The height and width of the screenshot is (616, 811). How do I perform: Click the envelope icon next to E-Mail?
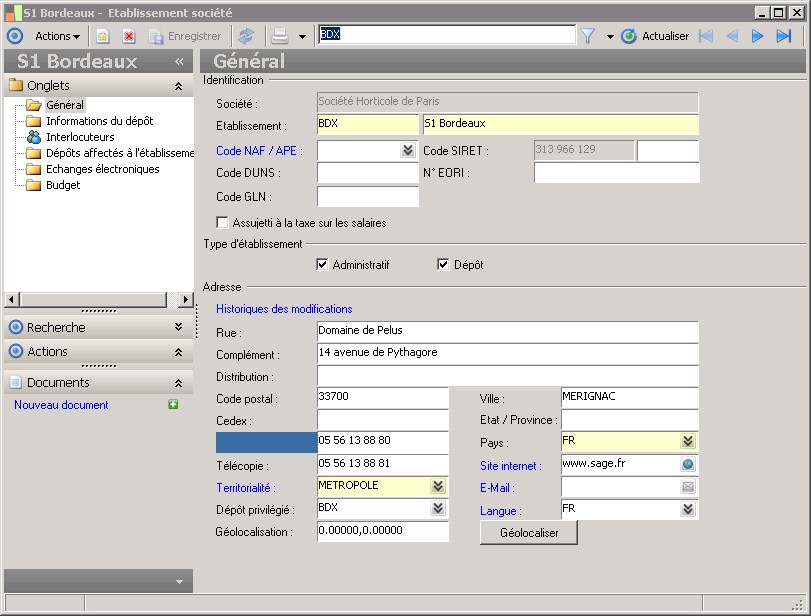coord(688,487)
